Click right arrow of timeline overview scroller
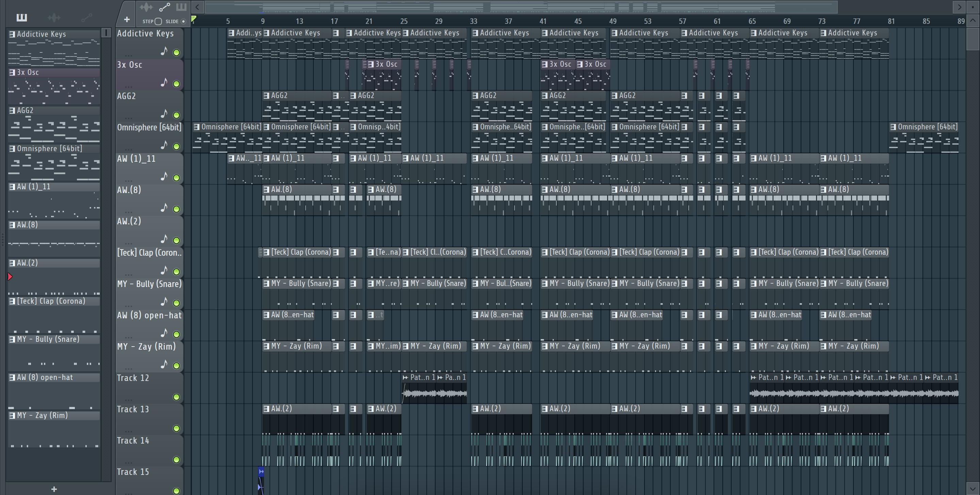The height and width of the screenshot is (495, 980). (x=960, y=7)
